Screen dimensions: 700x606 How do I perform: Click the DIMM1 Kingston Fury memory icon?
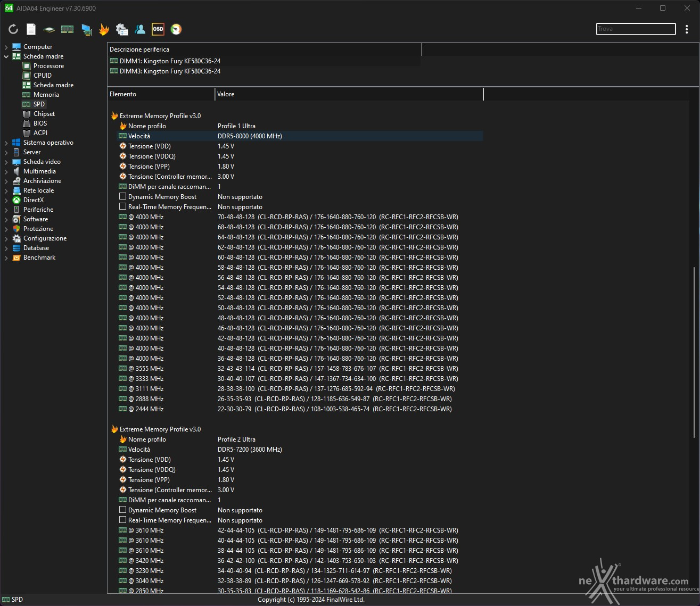pos(114,61)
